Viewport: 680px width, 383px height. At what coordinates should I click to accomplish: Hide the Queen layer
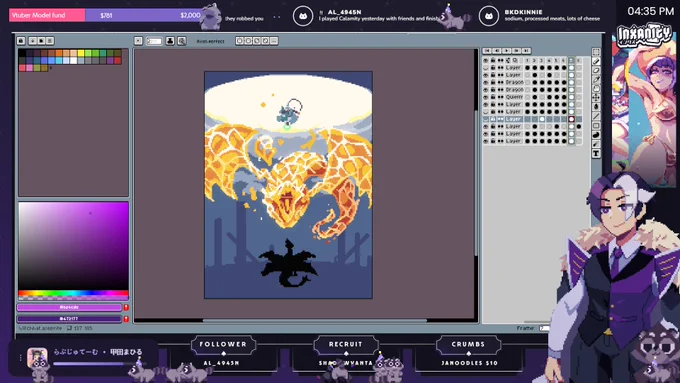point(486,97)
